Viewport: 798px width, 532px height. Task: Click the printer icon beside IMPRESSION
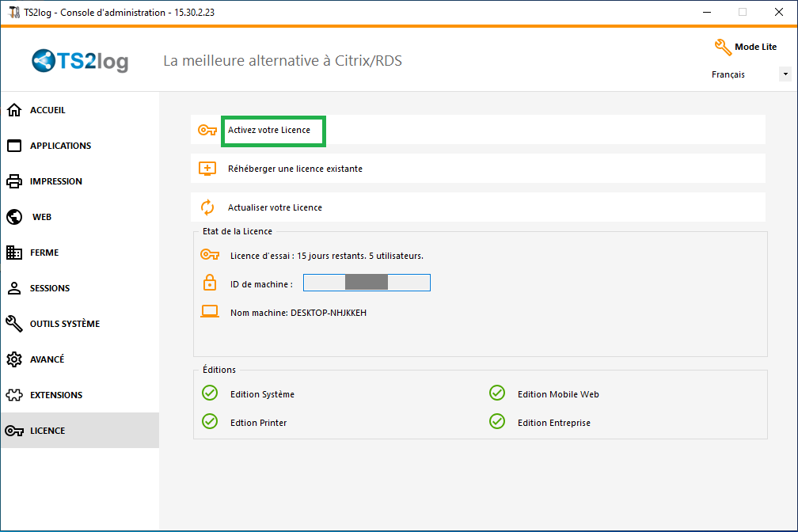(14, 181)
